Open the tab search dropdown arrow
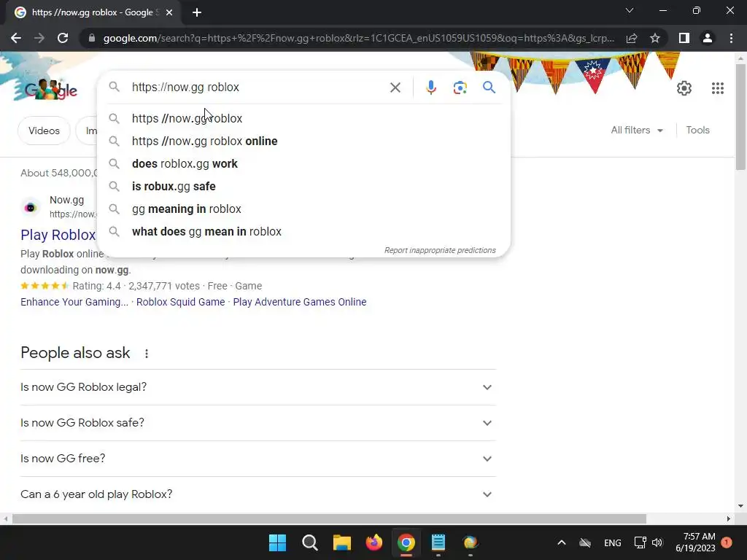The width and height of the screenshot is (747, 560). pyautogui.click(x=630, y=10)
